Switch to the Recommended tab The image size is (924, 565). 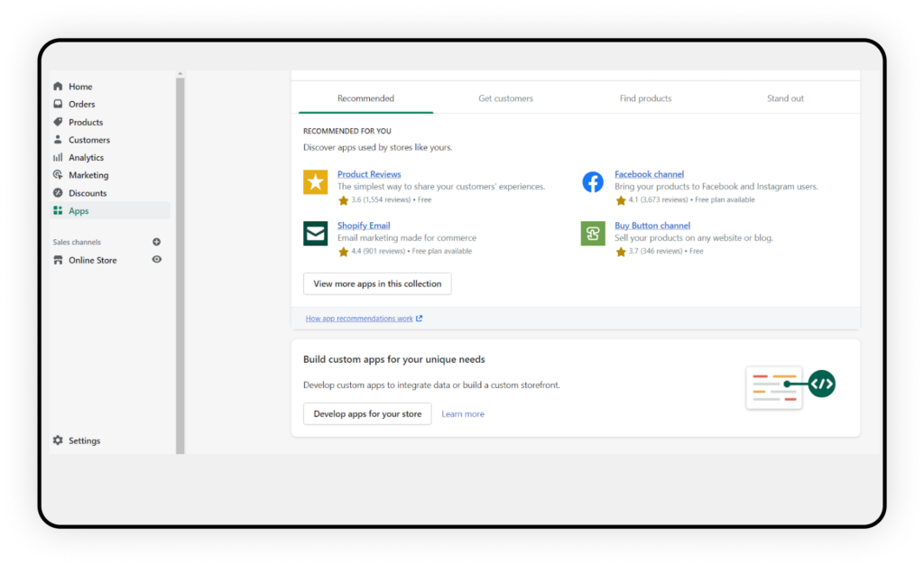pyautogui.click(x=366, y=97)
